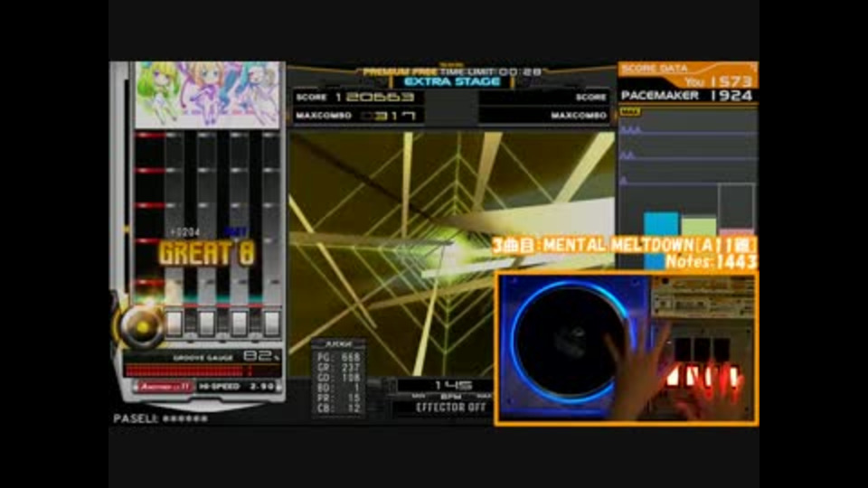Click the "You 1573" score readout
Screen dimensions: 868x488
pyautogui.click(x=719, y=82)
